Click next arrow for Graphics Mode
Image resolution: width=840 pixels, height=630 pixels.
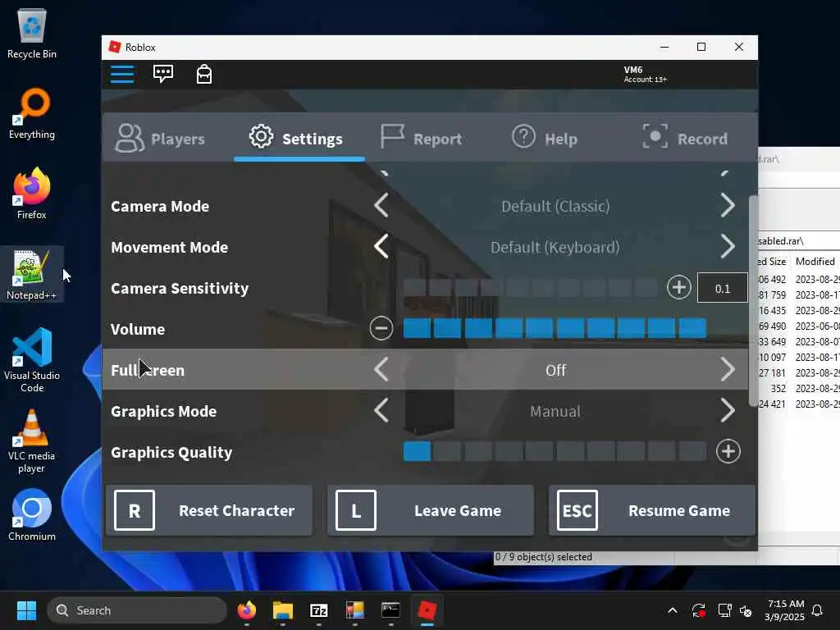click(727, 411)
